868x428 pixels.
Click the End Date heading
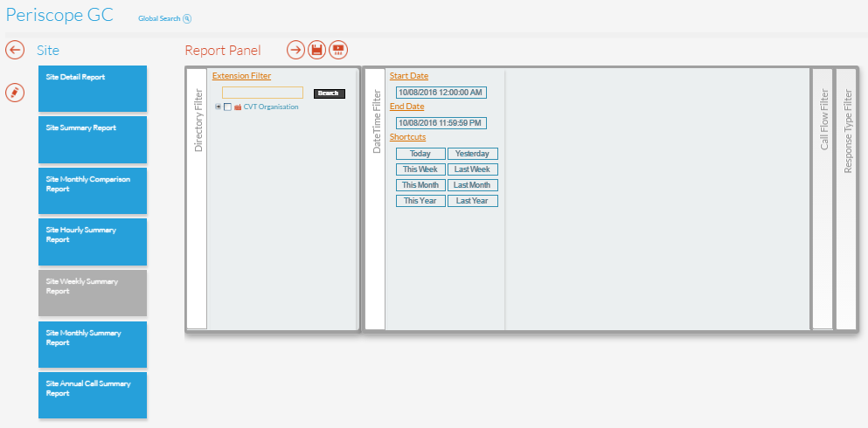pos(406,107)
